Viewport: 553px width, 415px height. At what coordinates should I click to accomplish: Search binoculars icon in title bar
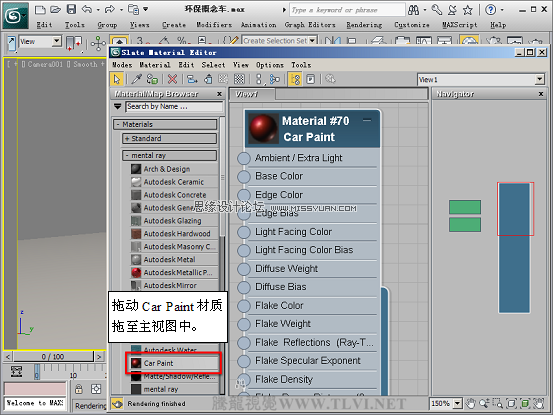(413, 10)
